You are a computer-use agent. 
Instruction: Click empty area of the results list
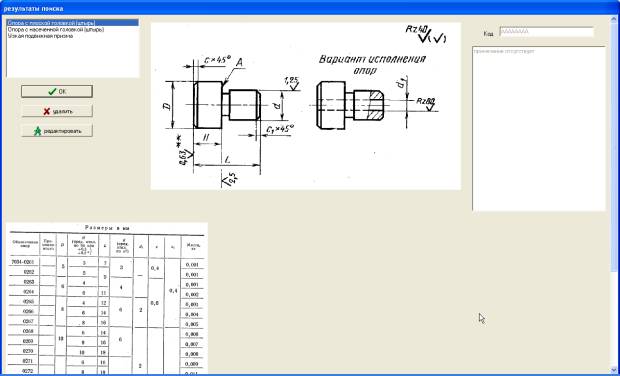tap(73, 58)
